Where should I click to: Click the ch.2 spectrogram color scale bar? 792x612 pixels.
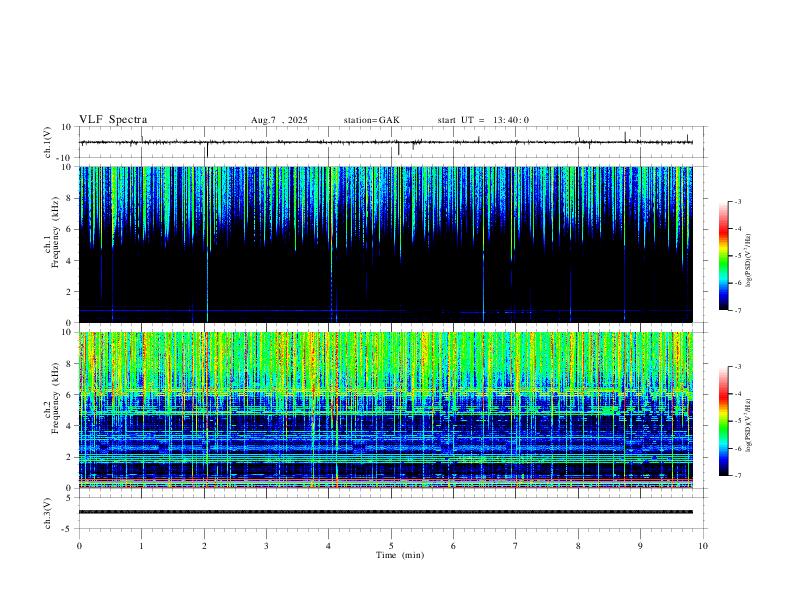pos(723,421)
